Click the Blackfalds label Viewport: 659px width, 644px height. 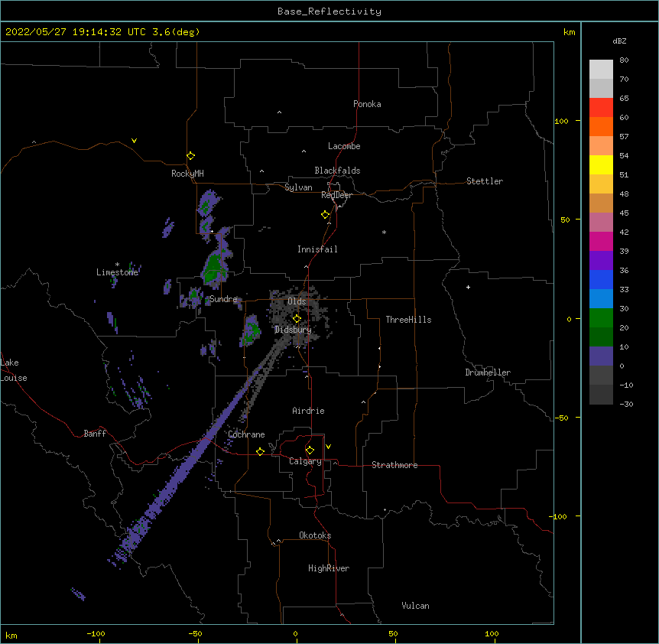pyautogui.click(x=337, y=171)
